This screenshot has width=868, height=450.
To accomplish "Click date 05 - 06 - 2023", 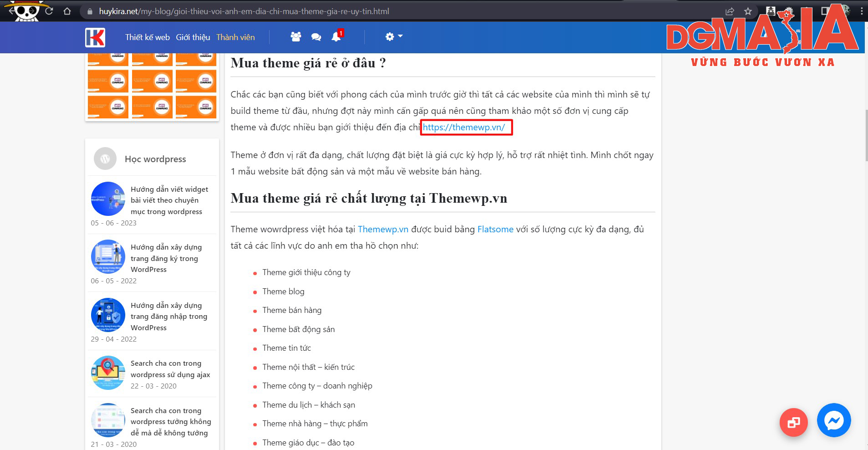I will point(113,223).
